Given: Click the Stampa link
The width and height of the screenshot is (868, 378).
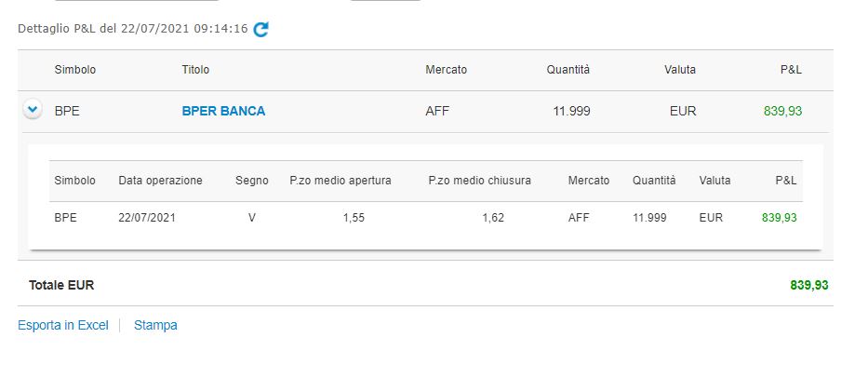Looking at the screenshot, I should coord(155,325).
